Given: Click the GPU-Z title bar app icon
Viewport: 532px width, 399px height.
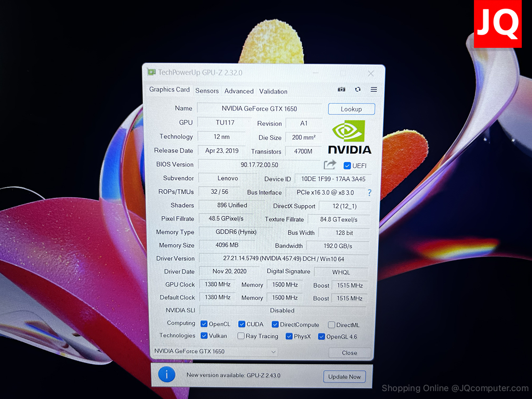Looking at the screenshot, I should point(152,72).
